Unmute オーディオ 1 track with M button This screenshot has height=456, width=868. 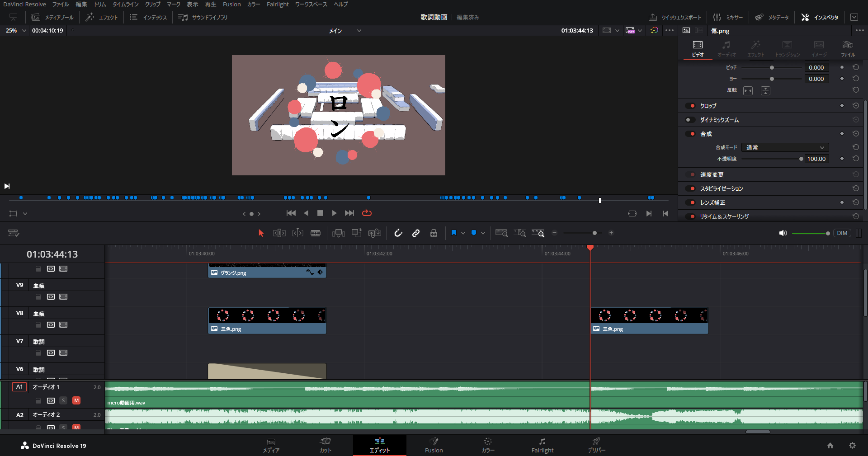click(x=76, y=400)
